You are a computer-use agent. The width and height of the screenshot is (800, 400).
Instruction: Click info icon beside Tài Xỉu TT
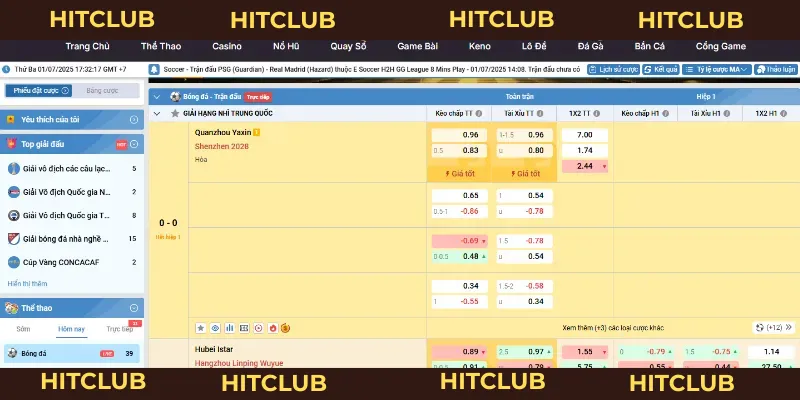(540, 114)
